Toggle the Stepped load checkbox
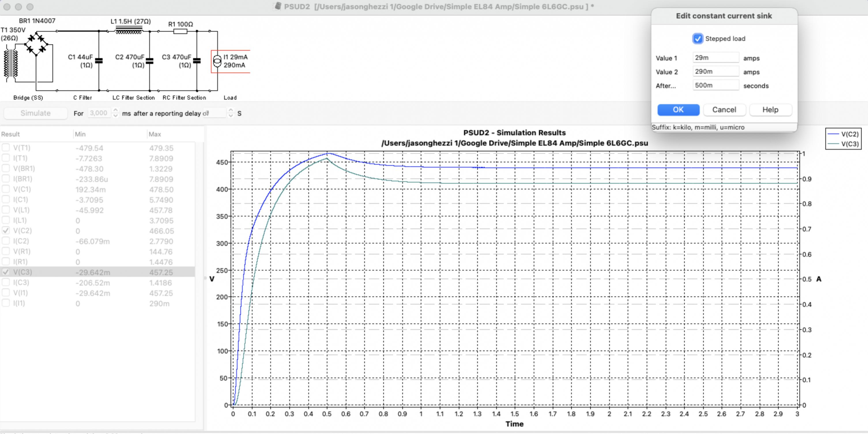The image size is (868, 434). (698, 39)
